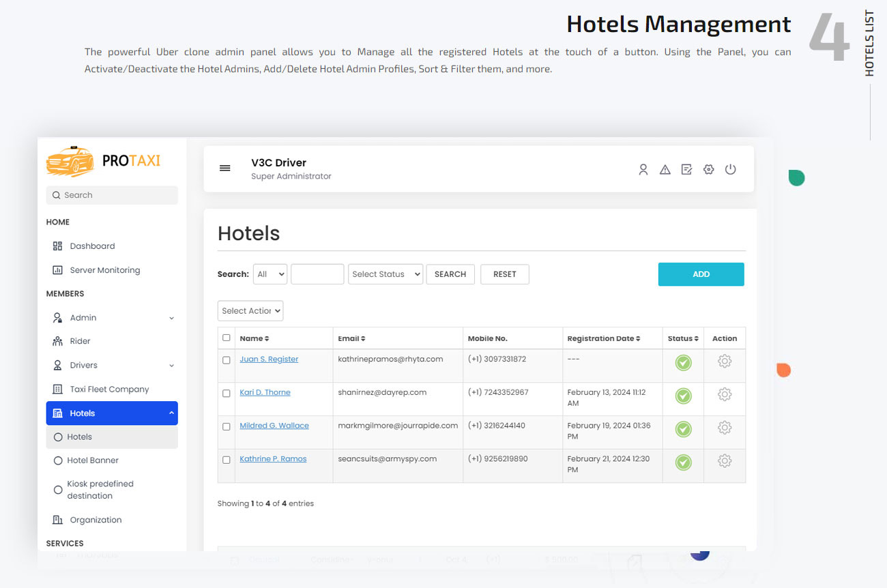Click the ADD button to create a hotel

click(x=701, y=274)
